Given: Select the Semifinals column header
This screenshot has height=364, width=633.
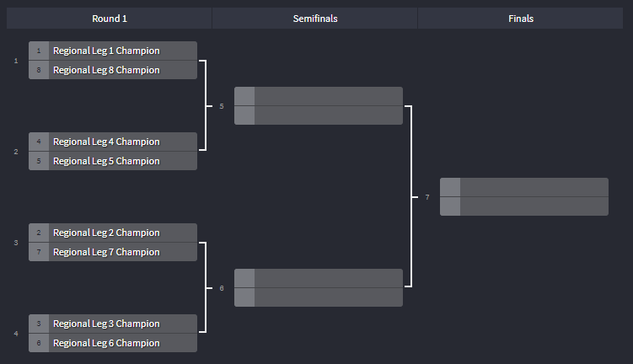Looking at the screenshot, I should point(315,19).
